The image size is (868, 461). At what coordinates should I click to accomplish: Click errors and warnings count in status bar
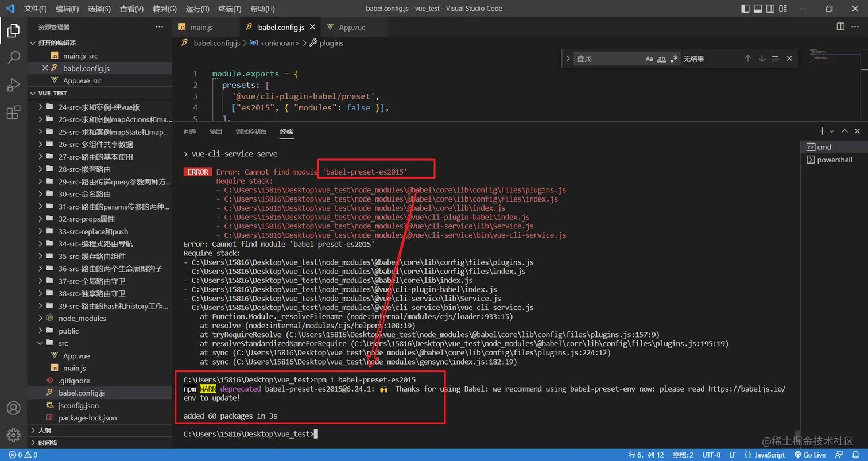tap(23, 455)
